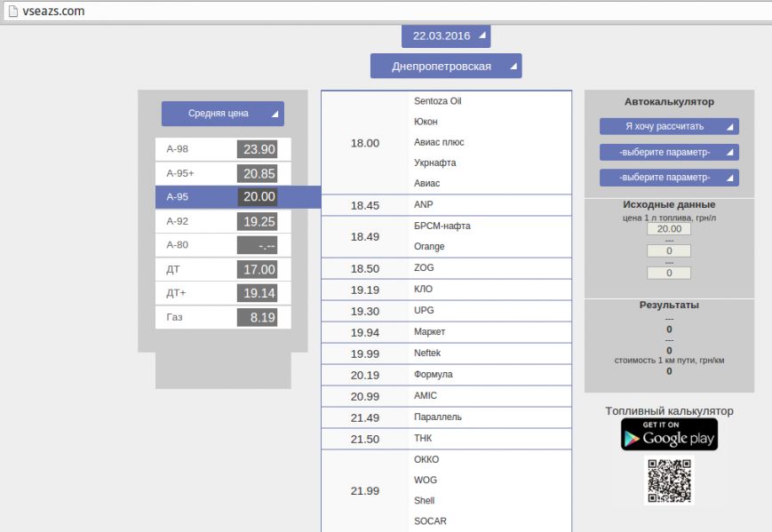Viewport: 772px width, 532px height.
Task: Click WOG in the station list
Action: [426, 480]
